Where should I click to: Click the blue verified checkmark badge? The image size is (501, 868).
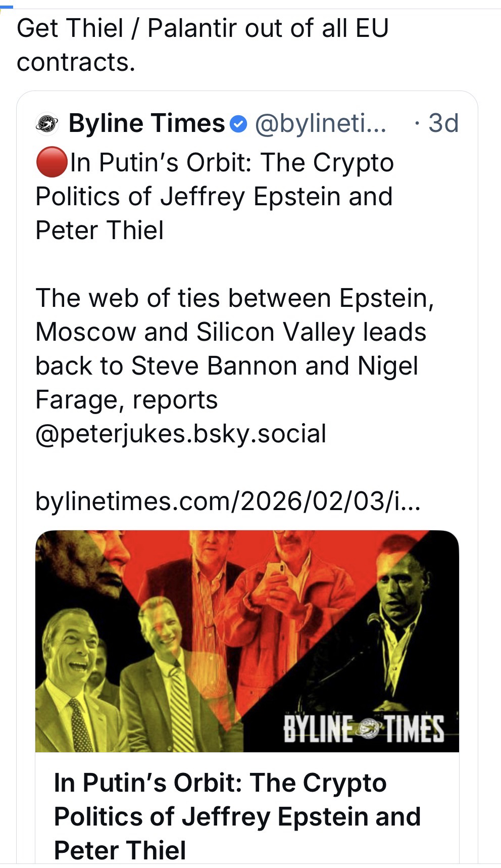point(238,123)
